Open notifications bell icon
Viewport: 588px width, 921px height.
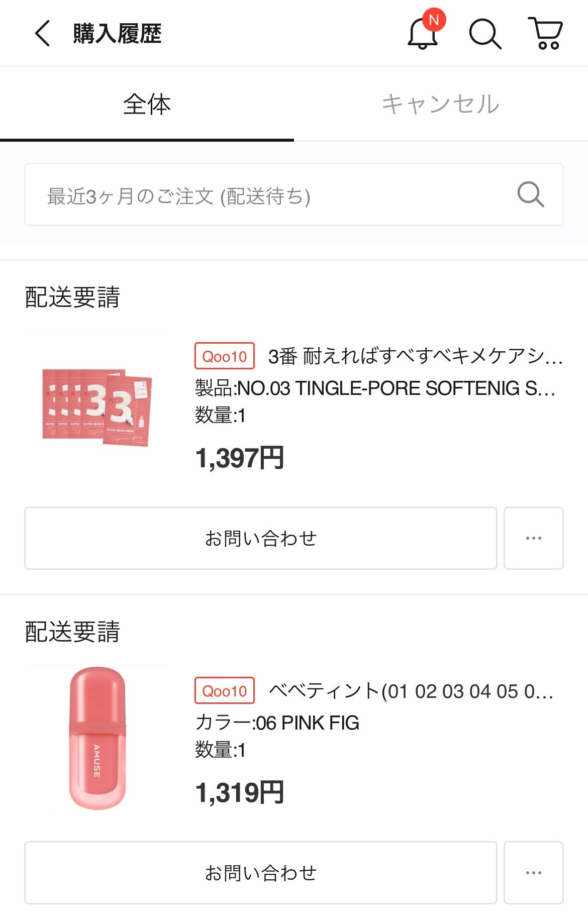[x=423, y=34]
